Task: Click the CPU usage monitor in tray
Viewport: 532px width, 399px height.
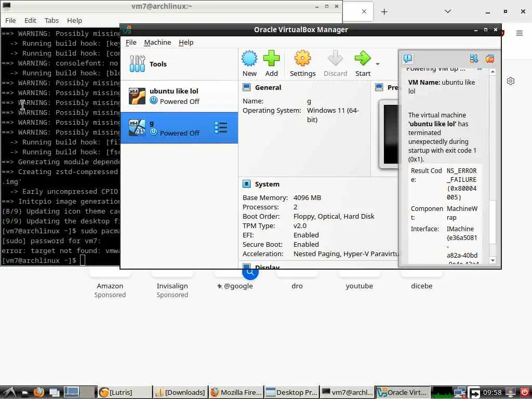Action: 442,392
